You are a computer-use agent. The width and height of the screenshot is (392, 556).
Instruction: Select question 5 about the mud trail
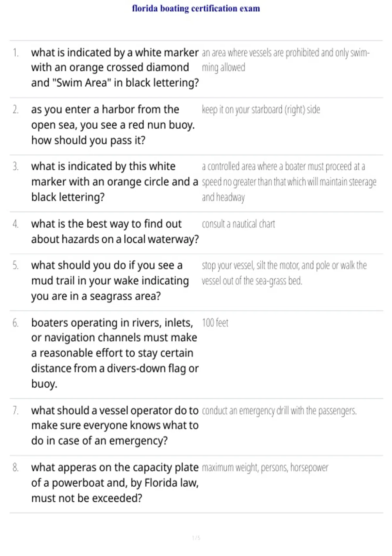coord(110,281)
